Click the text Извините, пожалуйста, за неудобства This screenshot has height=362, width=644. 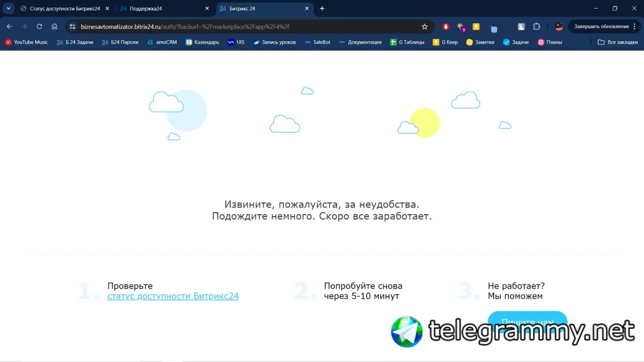322,205
